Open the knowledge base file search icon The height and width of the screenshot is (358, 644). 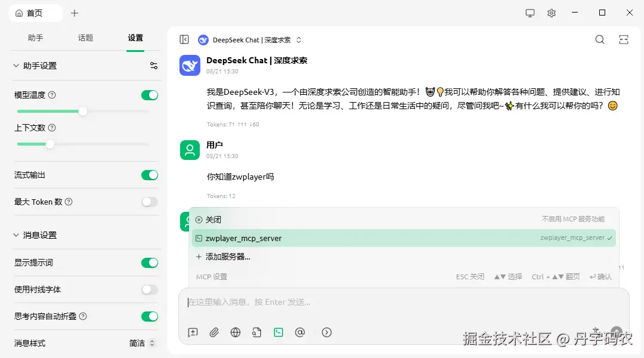pyautogui.click(x=257, y=332)
